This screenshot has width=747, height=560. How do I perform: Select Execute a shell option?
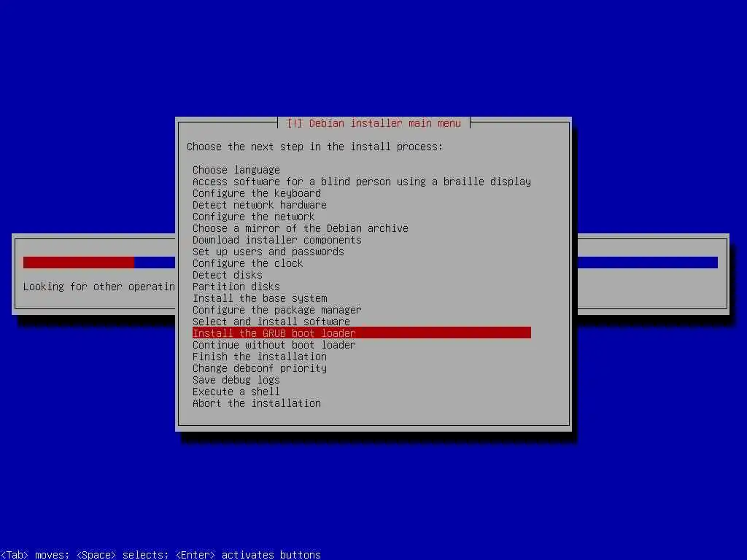tap(236, 392)
